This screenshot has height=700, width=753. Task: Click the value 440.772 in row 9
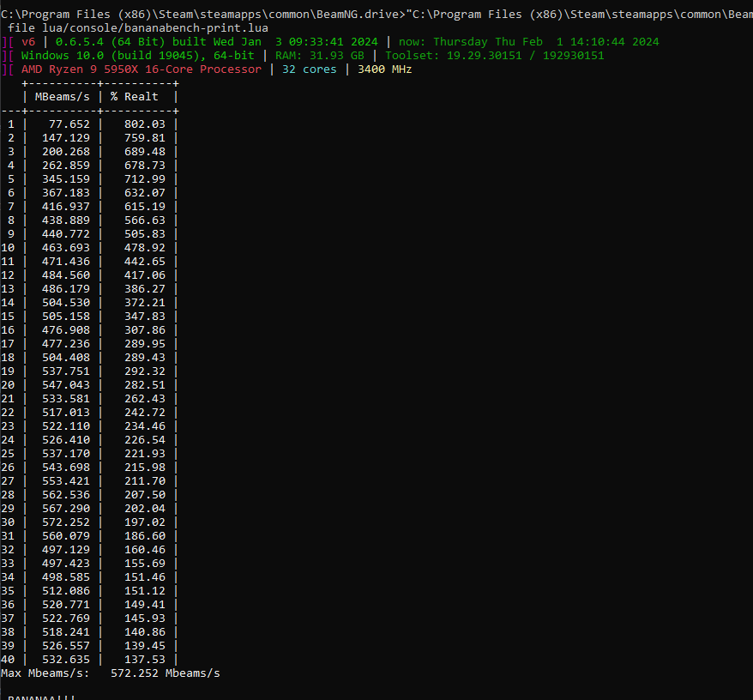(x=66, y=234)
